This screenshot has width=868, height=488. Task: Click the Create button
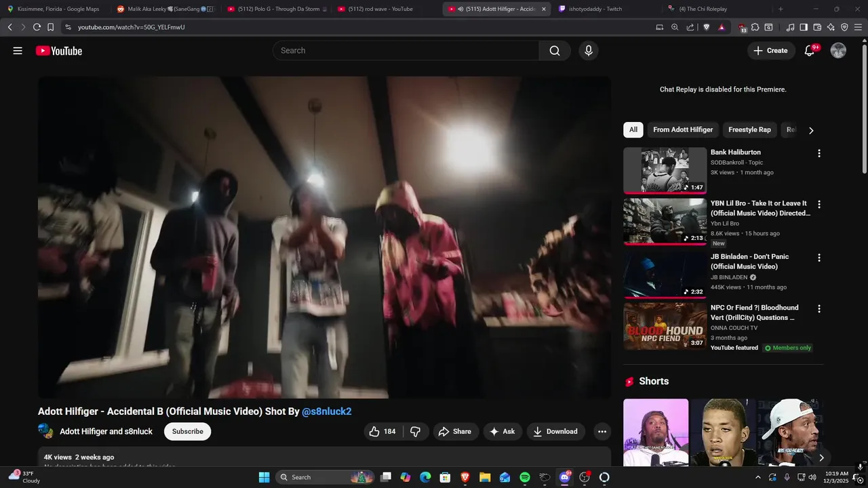771,51
